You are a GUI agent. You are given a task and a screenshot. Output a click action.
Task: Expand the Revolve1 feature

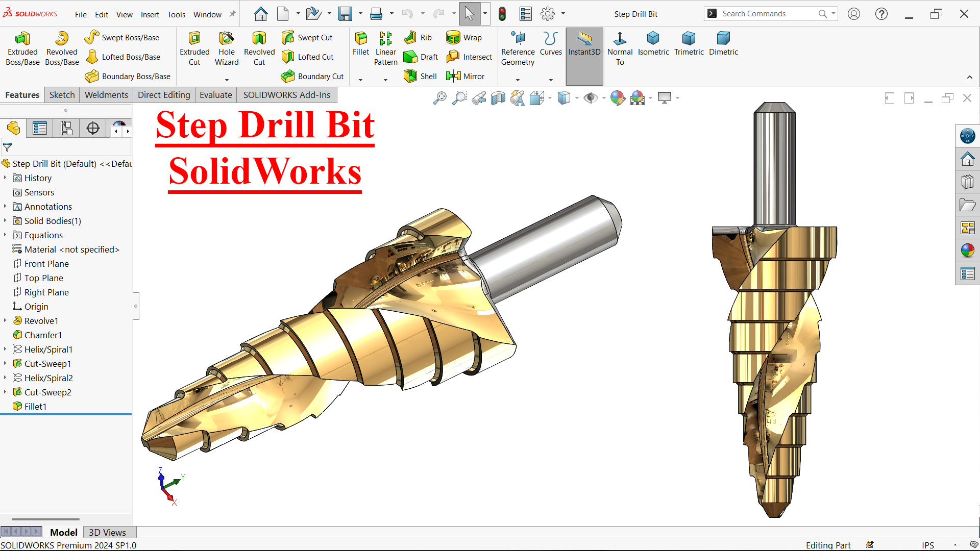[x=5, y=320]
